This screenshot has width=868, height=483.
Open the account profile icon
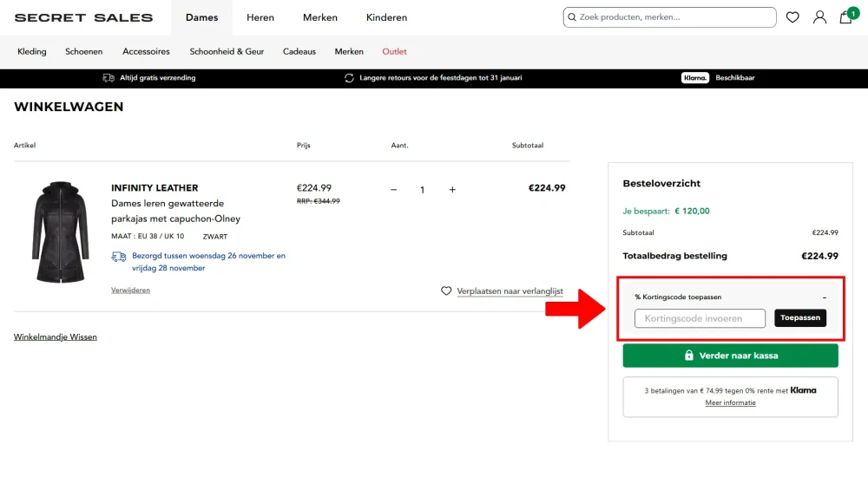click(819, 17)
